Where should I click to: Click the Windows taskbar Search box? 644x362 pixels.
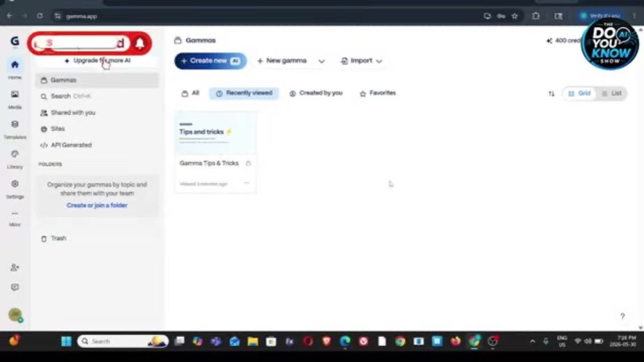123,341
